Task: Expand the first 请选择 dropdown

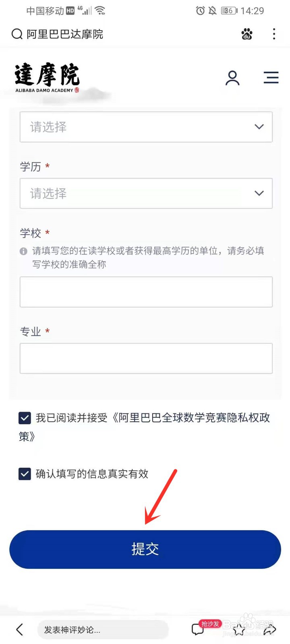Action: (146, 127)
